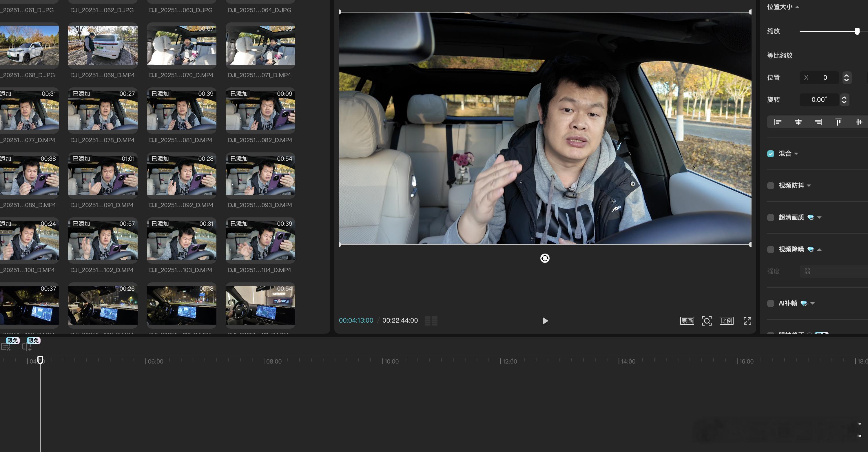Align clip to top edge icon
Viewport: 868px width, 452px height.
(x=838, y=122)
